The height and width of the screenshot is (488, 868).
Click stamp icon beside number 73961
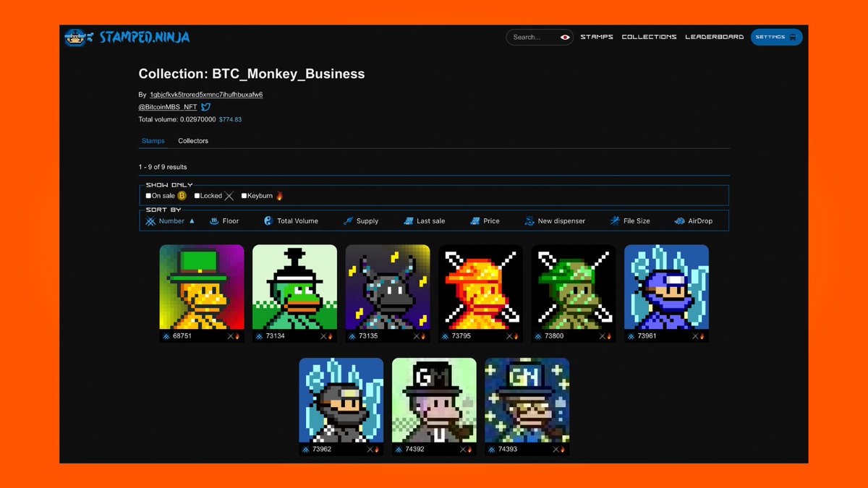pos(631,336)
